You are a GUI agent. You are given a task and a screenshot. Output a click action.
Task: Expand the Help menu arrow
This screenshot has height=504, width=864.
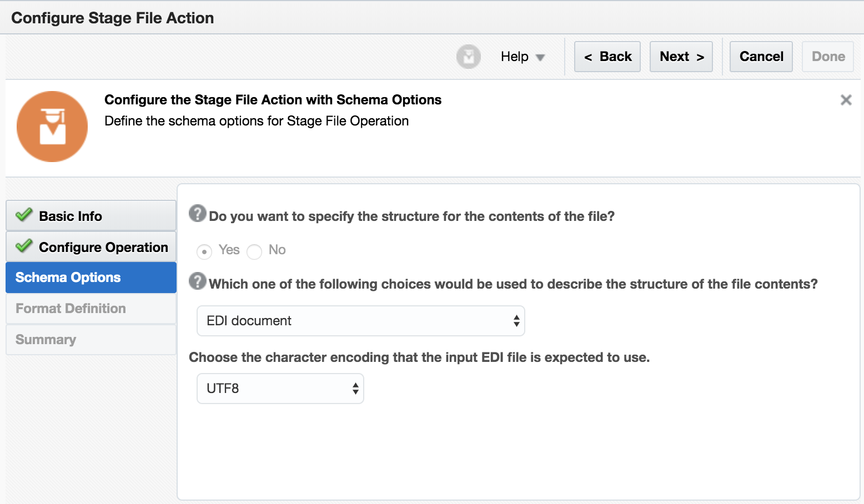point(540,57)
